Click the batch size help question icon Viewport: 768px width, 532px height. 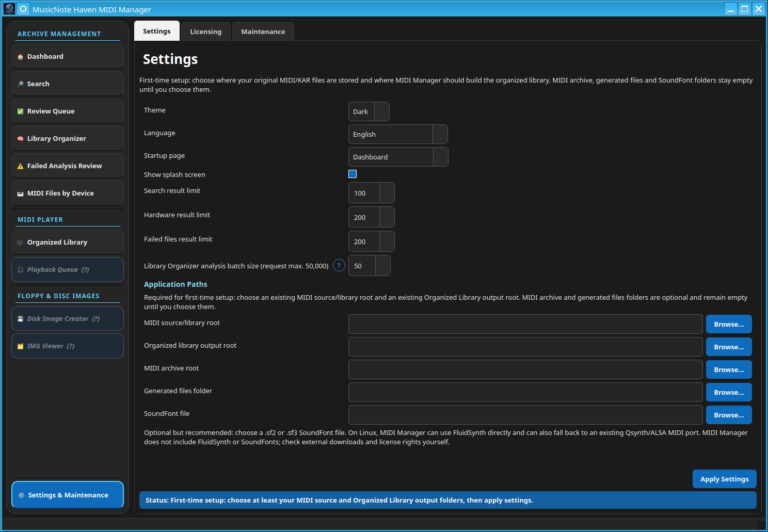pyautogui.click(x=339, y=266)
